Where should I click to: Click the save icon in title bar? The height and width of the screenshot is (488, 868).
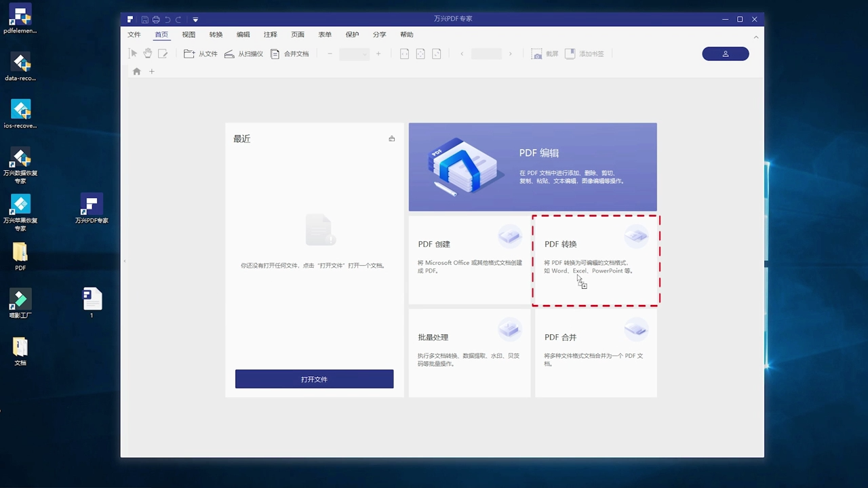(x=144, y=20)
